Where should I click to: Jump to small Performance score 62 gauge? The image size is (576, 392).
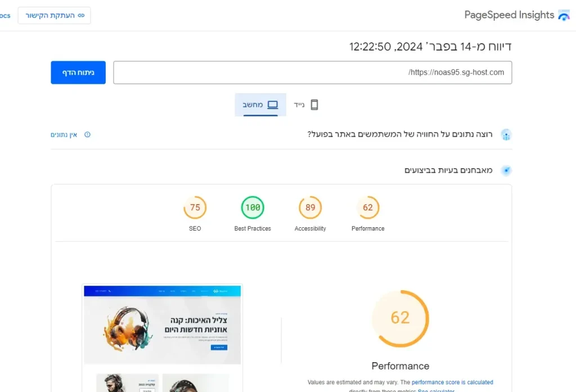coord(368,208)
